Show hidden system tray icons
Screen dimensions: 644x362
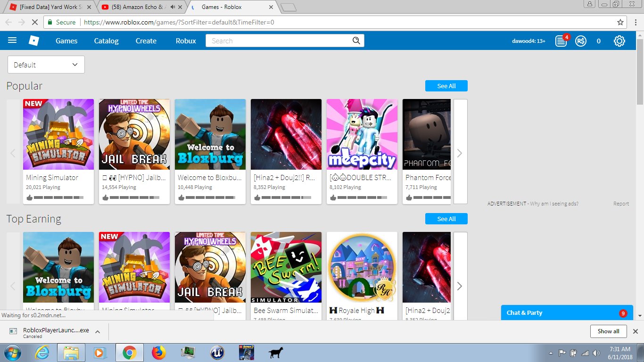coord(551,353)
